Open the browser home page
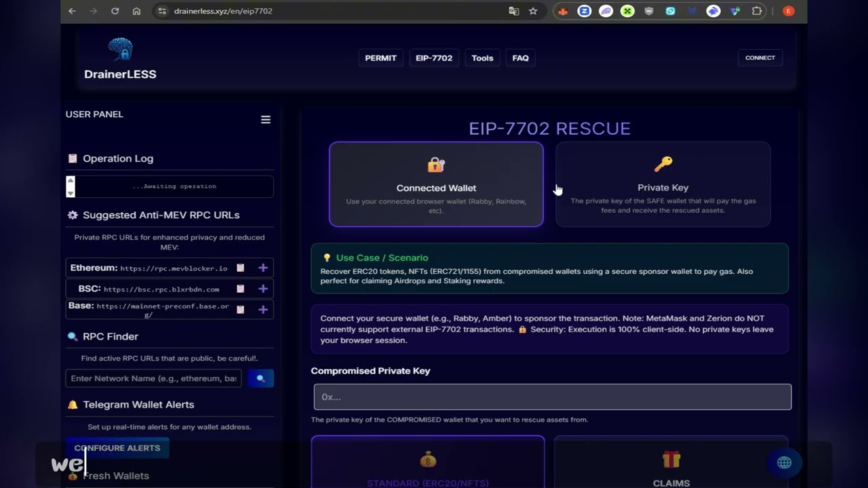The image size is (868, 488). [136, 11]
